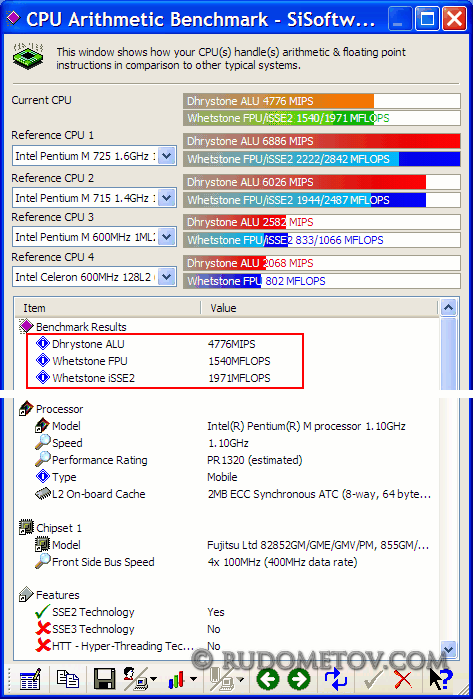The image size is (475, 700).
Task: Select the SSE2 Technology row
Action: click(228, 612)
